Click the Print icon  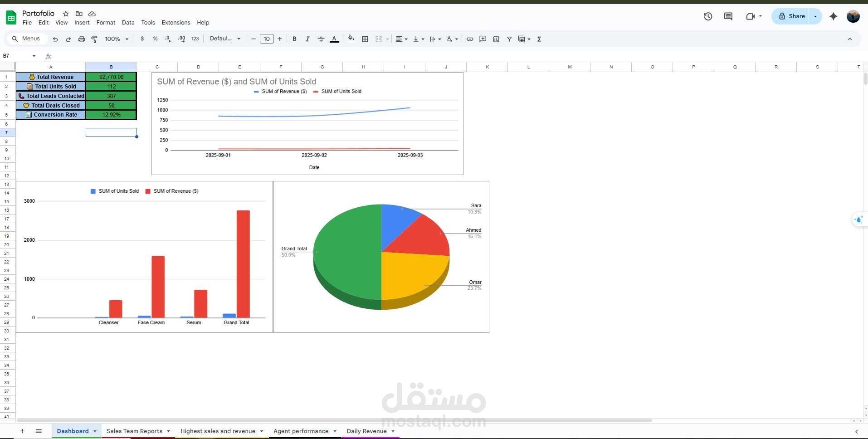pos(82,39)
